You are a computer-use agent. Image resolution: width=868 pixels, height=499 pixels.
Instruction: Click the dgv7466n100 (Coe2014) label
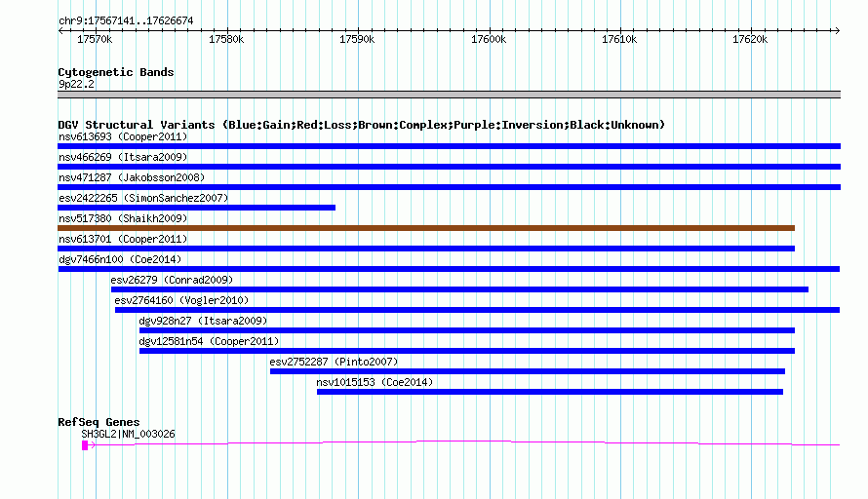tap(120, 259)
